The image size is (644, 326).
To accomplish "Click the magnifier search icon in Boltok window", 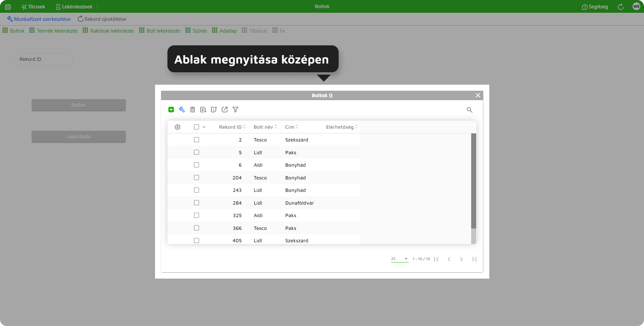I will click(469, 110).
